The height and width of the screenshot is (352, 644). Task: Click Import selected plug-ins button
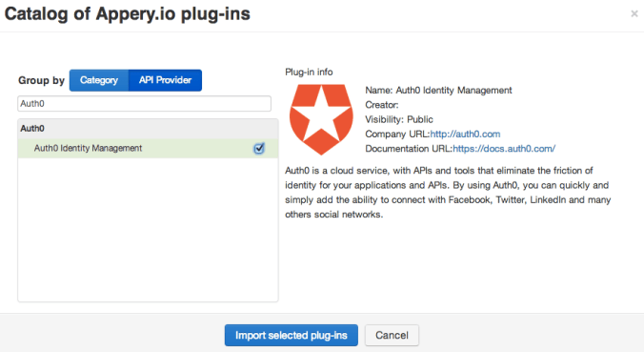292,335
